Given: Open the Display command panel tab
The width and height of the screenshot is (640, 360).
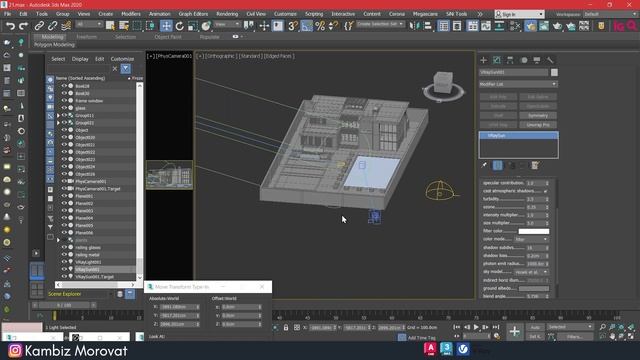Looking at the screenshot, I should 537,60.
